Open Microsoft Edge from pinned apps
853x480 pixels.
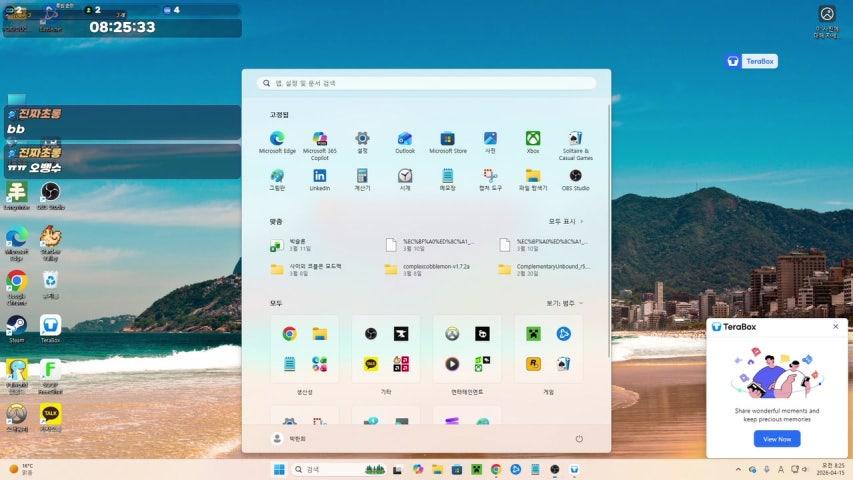click(x=277, y=139)
